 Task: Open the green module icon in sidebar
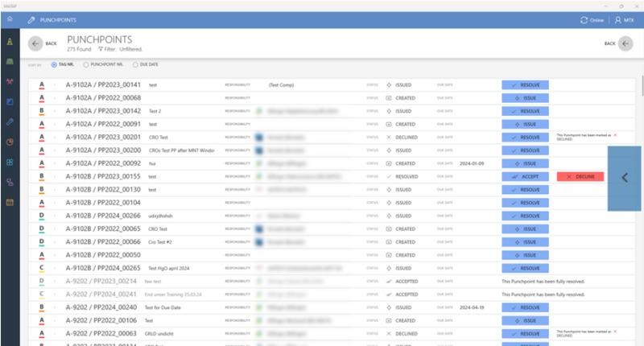click(9, 61)
